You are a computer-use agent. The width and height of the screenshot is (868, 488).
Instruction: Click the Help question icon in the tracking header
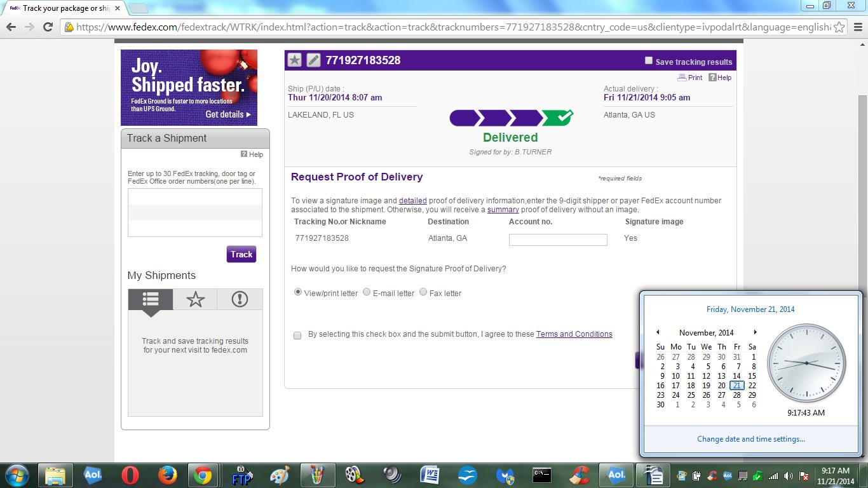pos(712,78)
